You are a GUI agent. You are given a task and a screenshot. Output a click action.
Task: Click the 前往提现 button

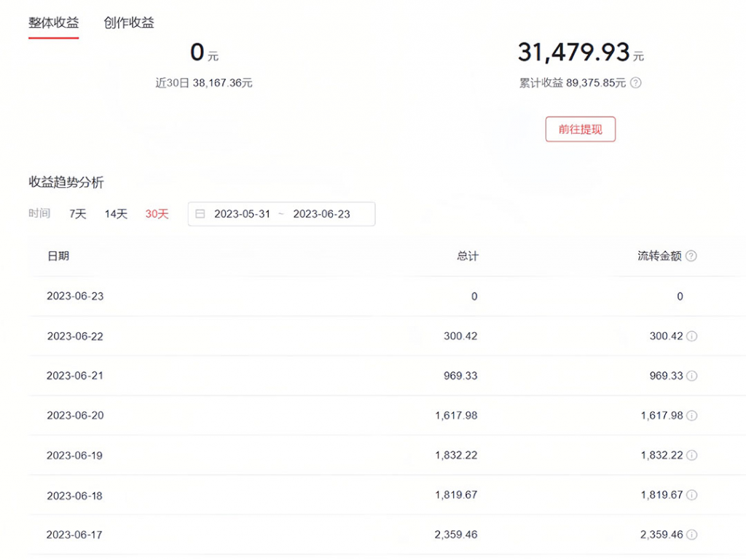pos(580,129)
